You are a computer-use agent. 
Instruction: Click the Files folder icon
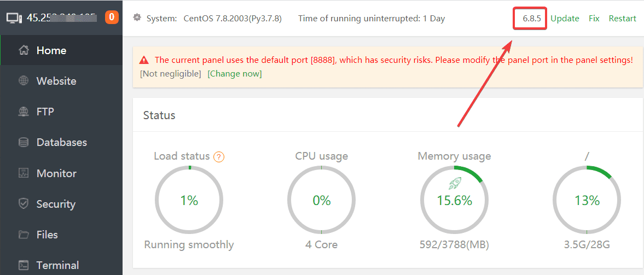coord(24,235)
